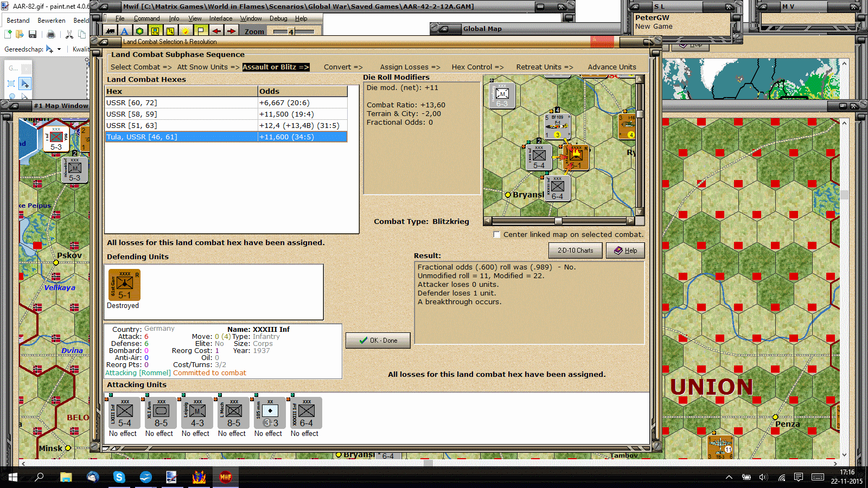The width and height of the screenshot is (868, 488).
Task: Open the Bewerken menu in paint.net
Action: (x=52, y=21)
